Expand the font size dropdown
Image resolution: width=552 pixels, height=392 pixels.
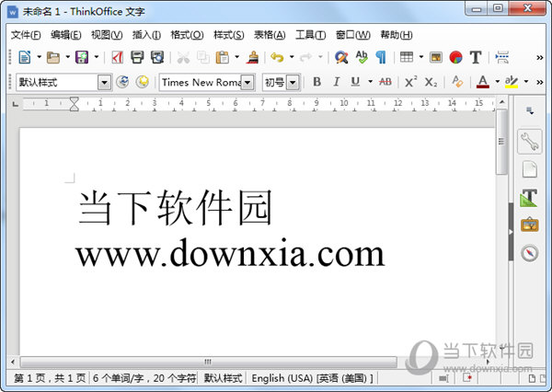(293, 83)
